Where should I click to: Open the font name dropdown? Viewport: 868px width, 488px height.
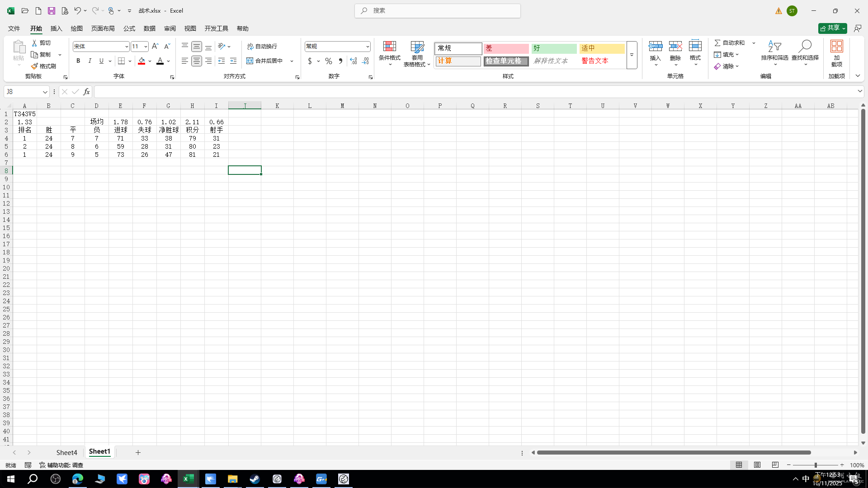(x=127, y=47)
